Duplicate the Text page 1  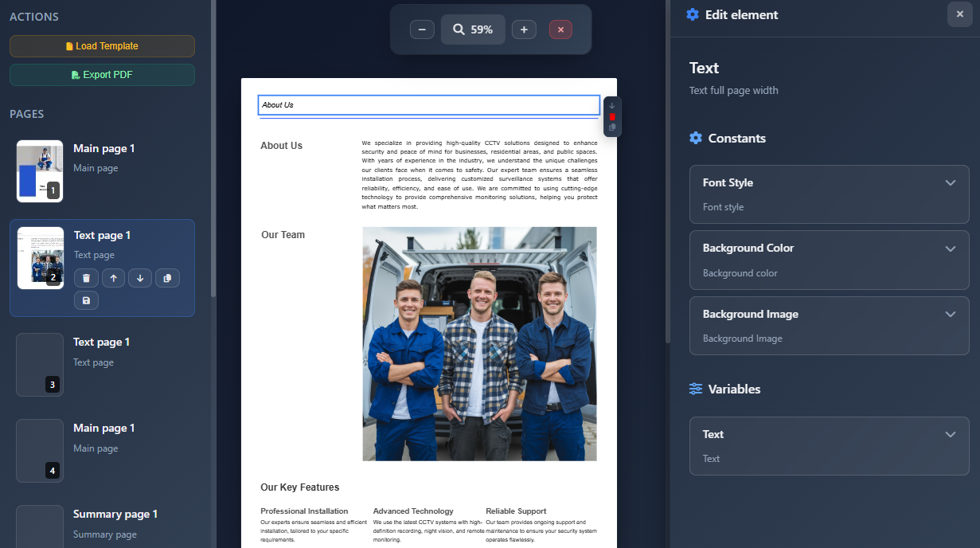click(x=166, y=277)
